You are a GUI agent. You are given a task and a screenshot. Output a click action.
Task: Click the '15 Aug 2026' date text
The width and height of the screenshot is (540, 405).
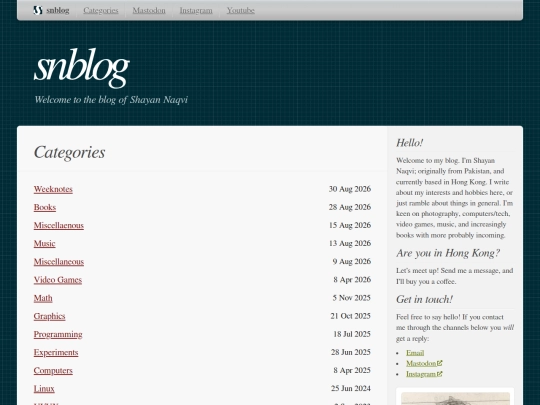point(350,225)
